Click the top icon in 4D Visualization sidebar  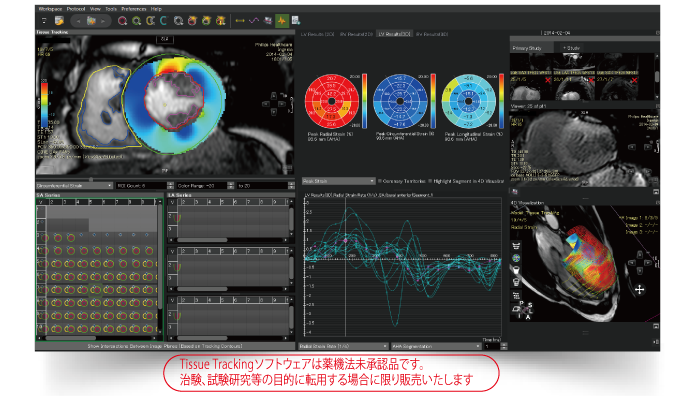pos(516,246)
